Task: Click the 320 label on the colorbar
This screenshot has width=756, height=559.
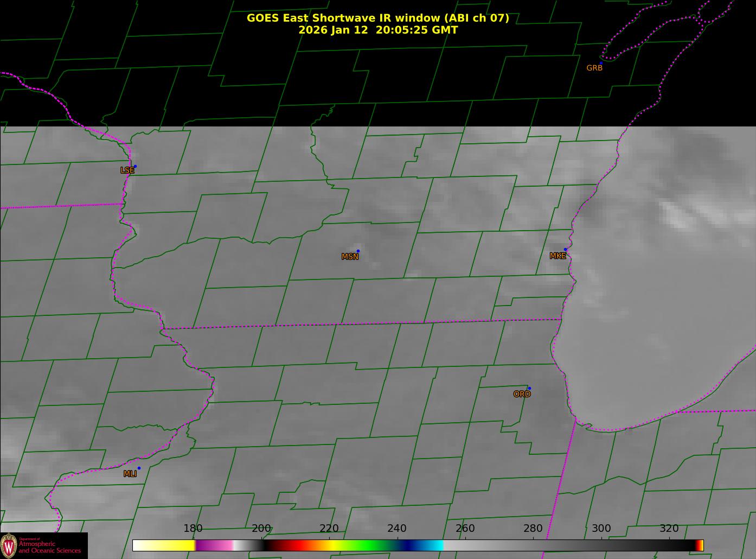Action: (669, 529)
